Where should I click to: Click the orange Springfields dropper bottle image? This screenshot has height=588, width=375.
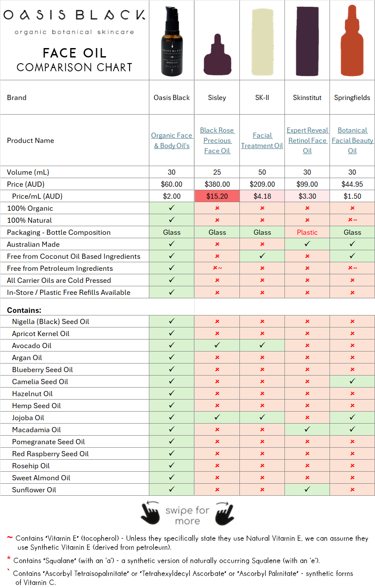352,41
